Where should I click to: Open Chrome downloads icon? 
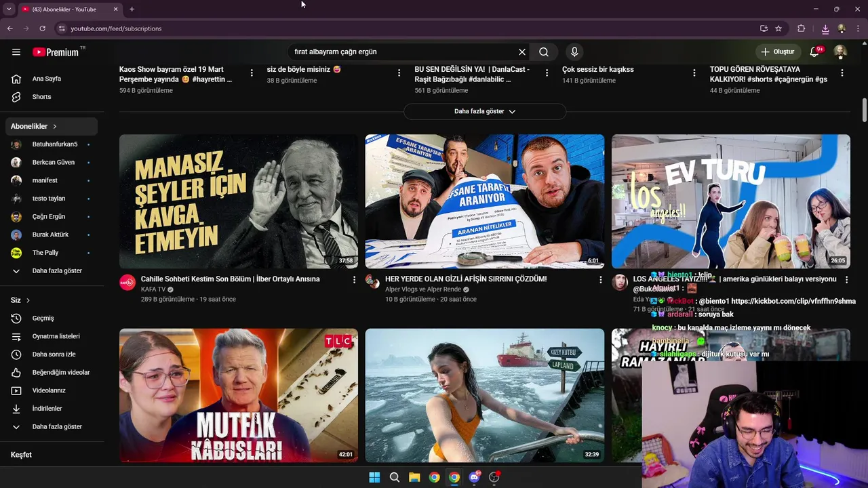825,28
